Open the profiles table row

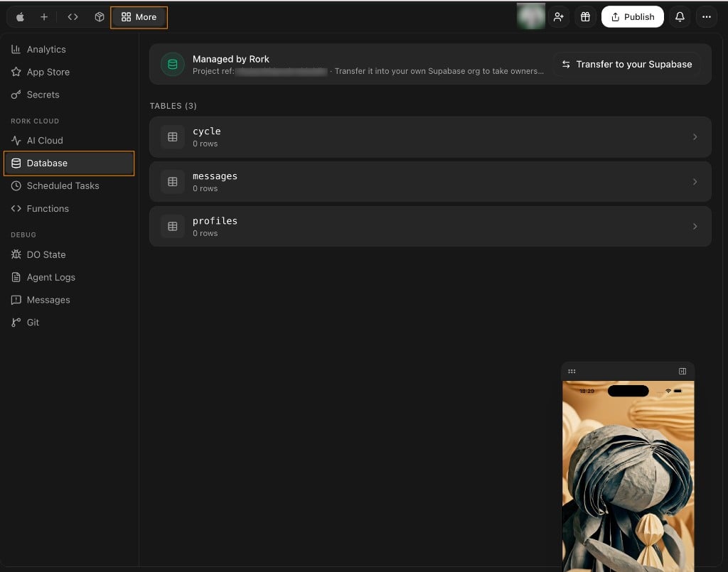coord(430,227)
